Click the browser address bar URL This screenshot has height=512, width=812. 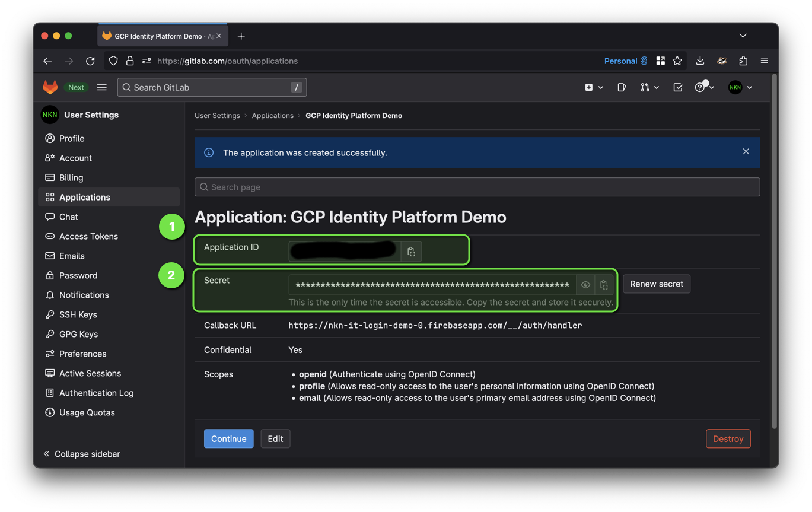click(227, 61)
